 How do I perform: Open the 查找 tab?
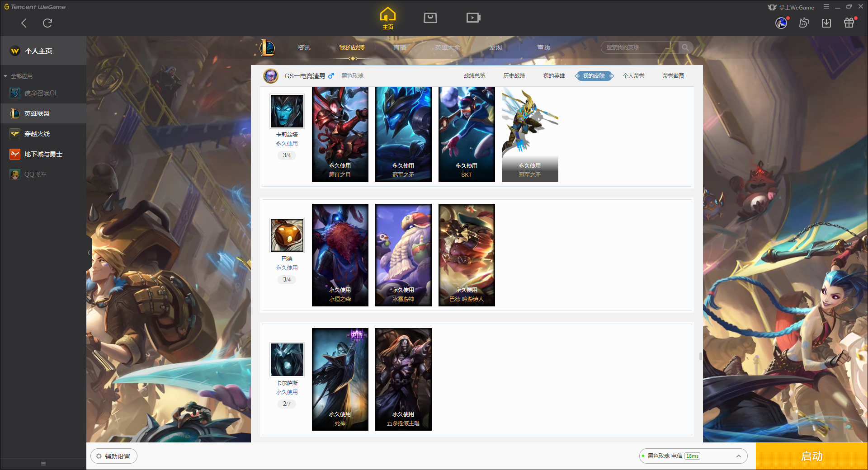click(543, 47)
